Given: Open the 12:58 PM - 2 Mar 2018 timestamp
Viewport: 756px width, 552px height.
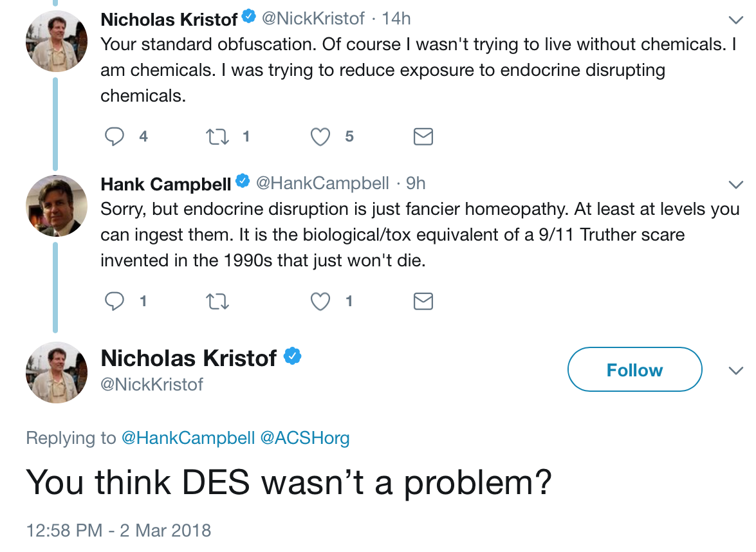Looking at the screenshot, I should coord(118,531).
